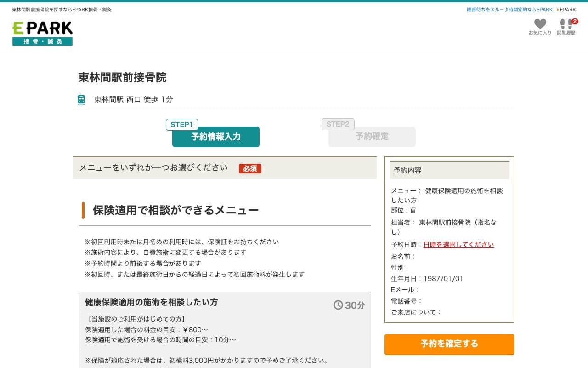Click the STEP1 label badge

coord(182,125)
